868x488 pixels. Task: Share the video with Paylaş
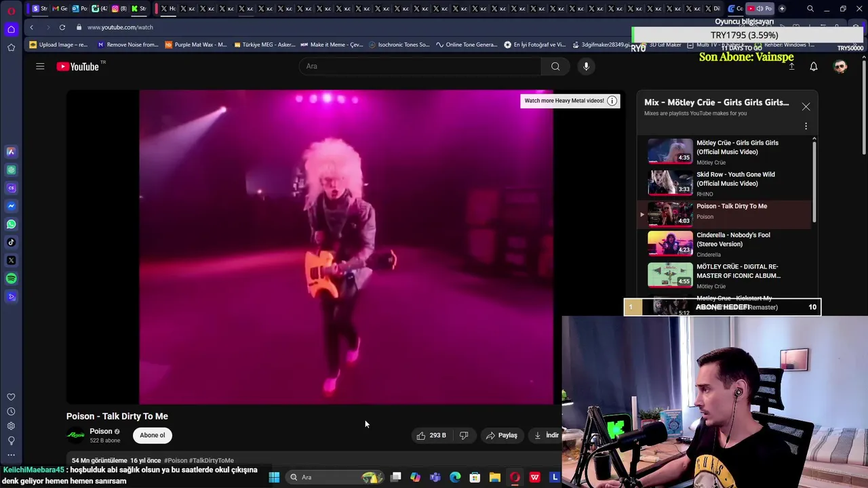pos(502,435)
